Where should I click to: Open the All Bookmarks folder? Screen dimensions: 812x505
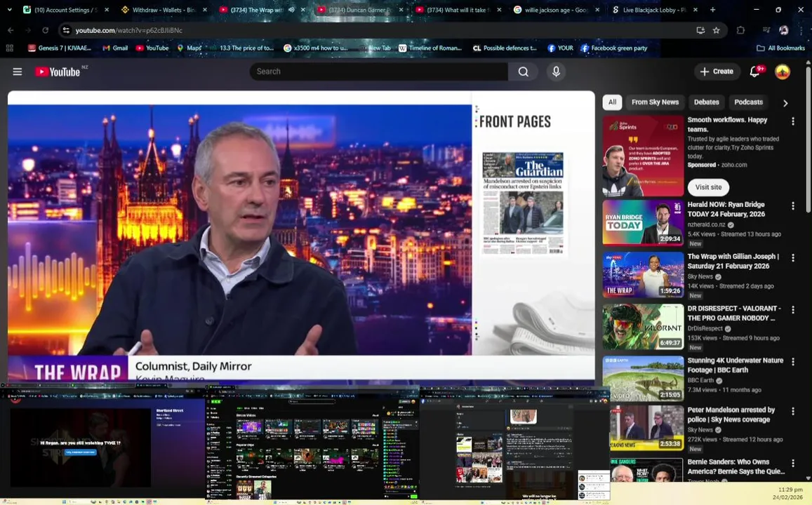tap(781, 48)
